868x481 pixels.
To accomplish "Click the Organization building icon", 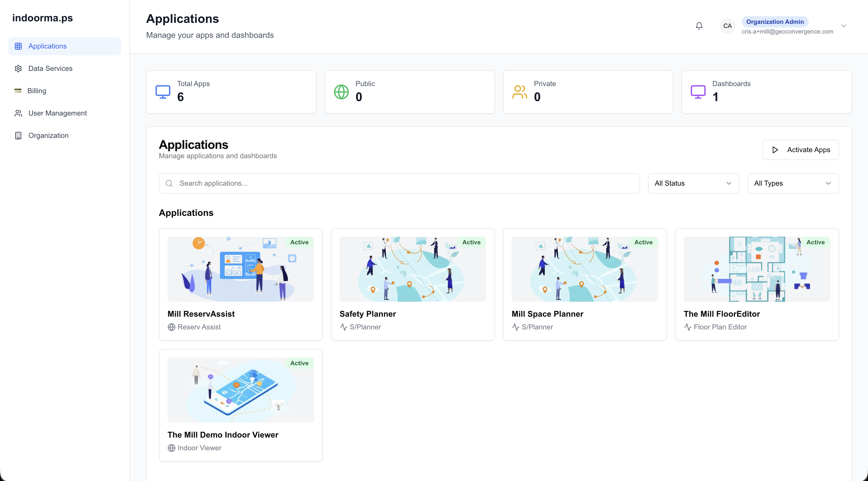I will [18, 136].
